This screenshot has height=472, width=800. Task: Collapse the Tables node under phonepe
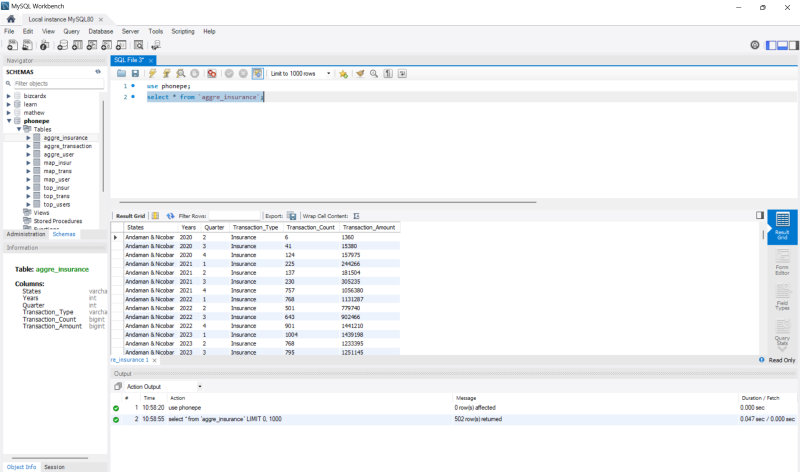pos(19,129)
